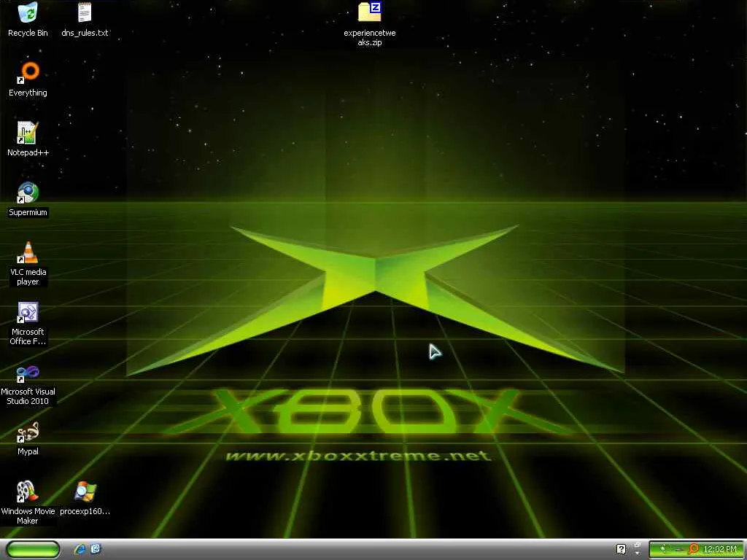The image size is (747, 560).
Task: Open the green Start button
Action: (34, 550)
